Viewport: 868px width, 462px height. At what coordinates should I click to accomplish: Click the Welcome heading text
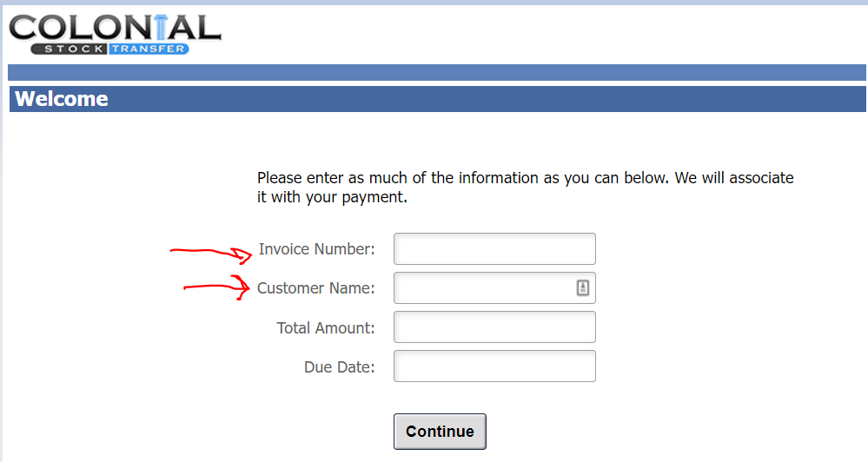click(62, 99)
